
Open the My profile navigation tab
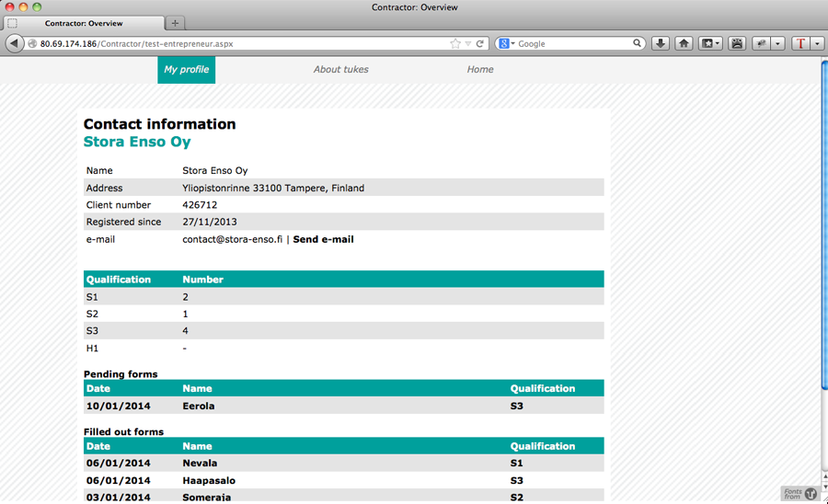186,70
